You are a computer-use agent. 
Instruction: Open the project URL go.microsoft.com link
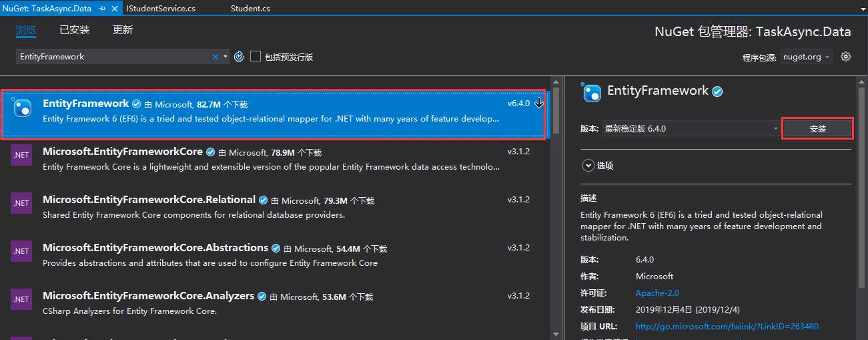pos(727,326)
